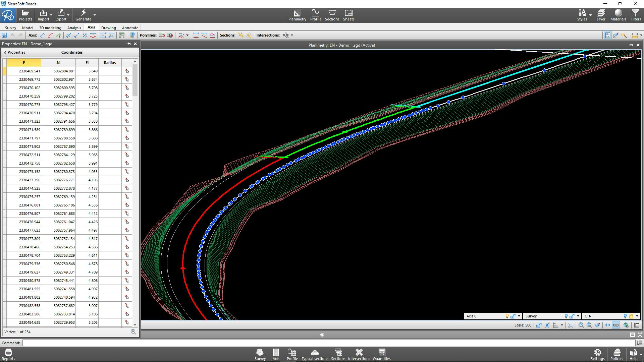Switch to the 3D modeling tab

[50, 28]
